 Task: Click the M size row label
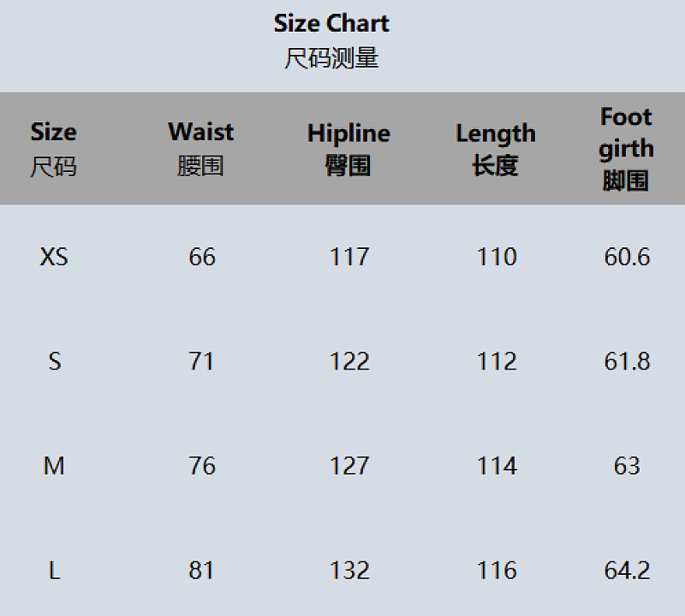tap(54, 465)
